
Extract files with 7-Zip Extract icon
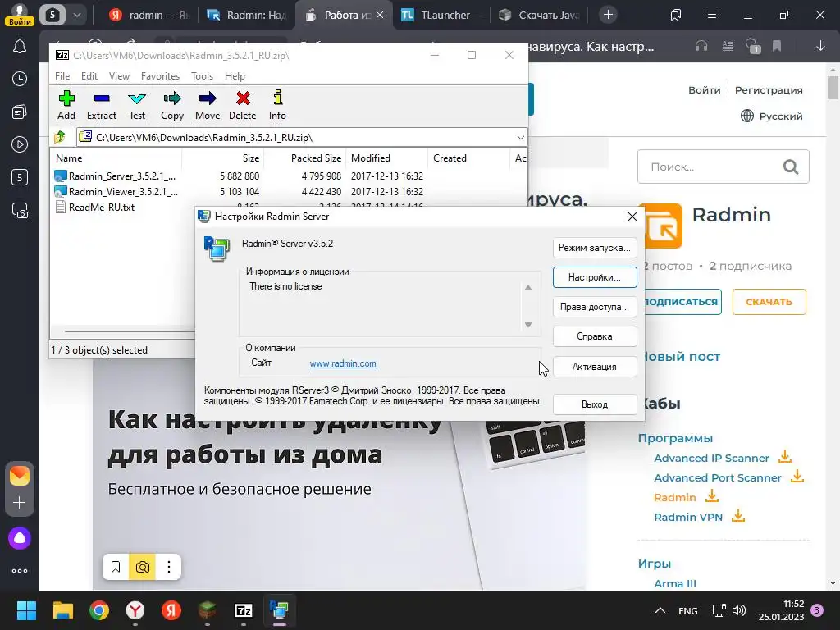pos(101,105)
